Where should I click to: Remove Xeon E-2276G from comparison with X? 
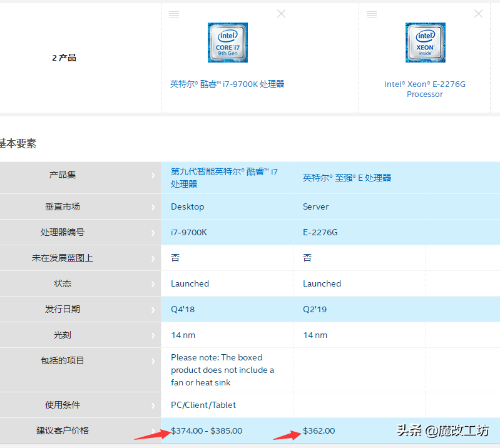[x=478, y=14]
